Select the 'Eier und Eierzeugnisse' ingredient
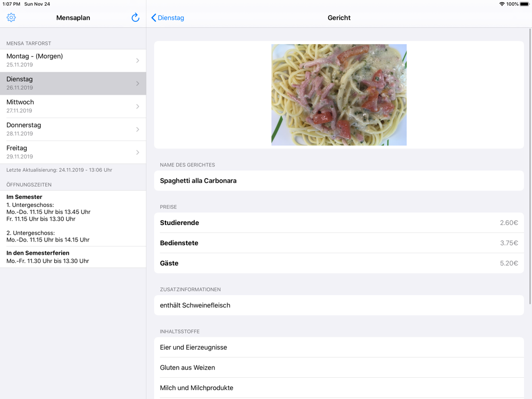This screenshot has width=532, height=399. (339, 347)
